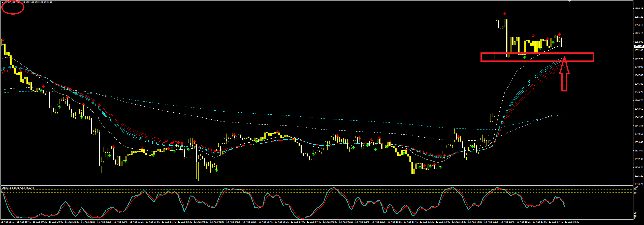
Task: Click the 1337.35 price scale label
Action: [638, 159]
